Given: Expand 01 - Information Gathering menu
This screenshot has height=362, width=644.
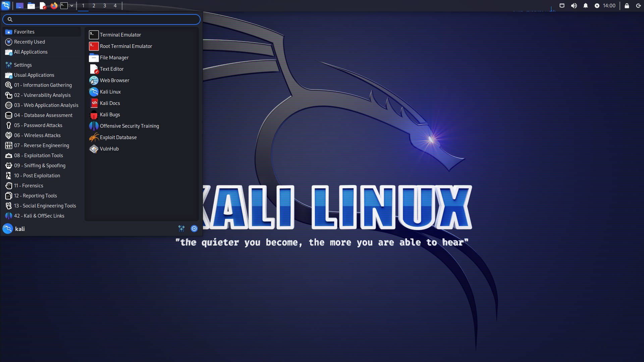Looking at the screenshot, I should click(43, 85).
